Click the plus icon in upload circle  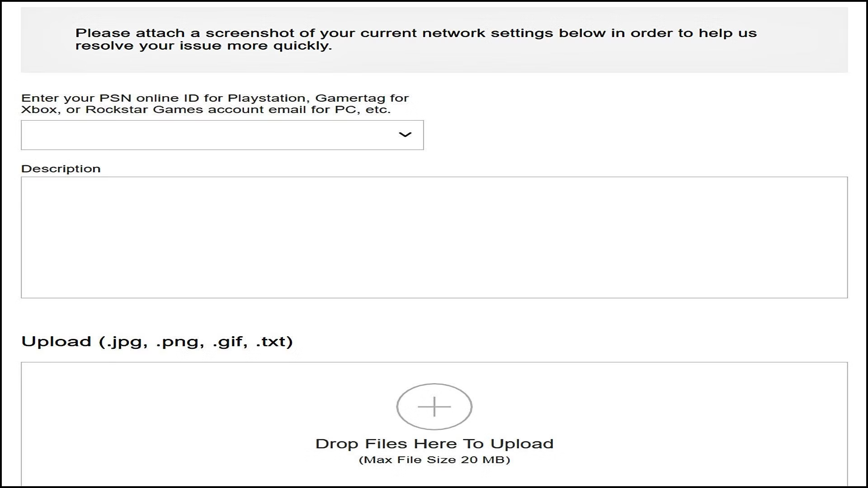click(434, 407)
